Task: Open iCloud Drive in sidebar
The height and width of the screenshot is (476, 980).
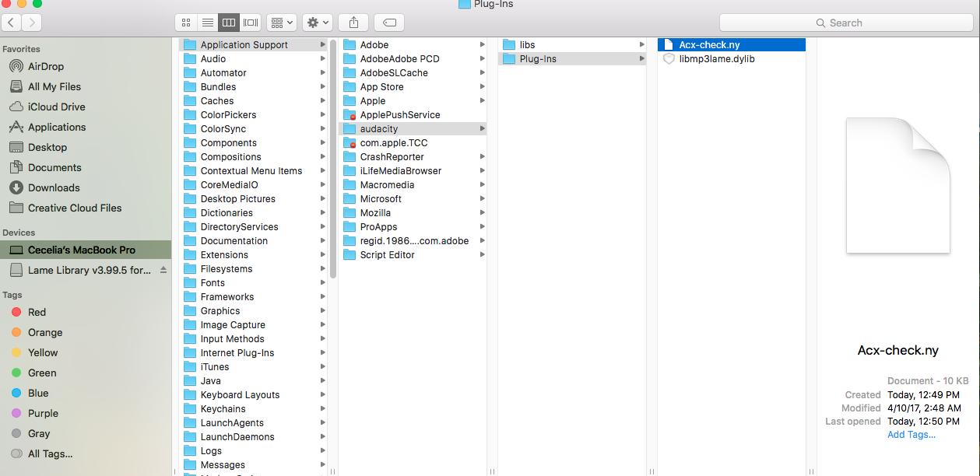Action: (x=56, y=107)
